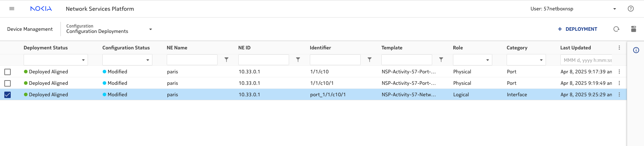Image resolution: width=644 pixels, height=146 pixels.
Task: Expand the Deployment Status filter dropdown
Action: click(83, 60)
